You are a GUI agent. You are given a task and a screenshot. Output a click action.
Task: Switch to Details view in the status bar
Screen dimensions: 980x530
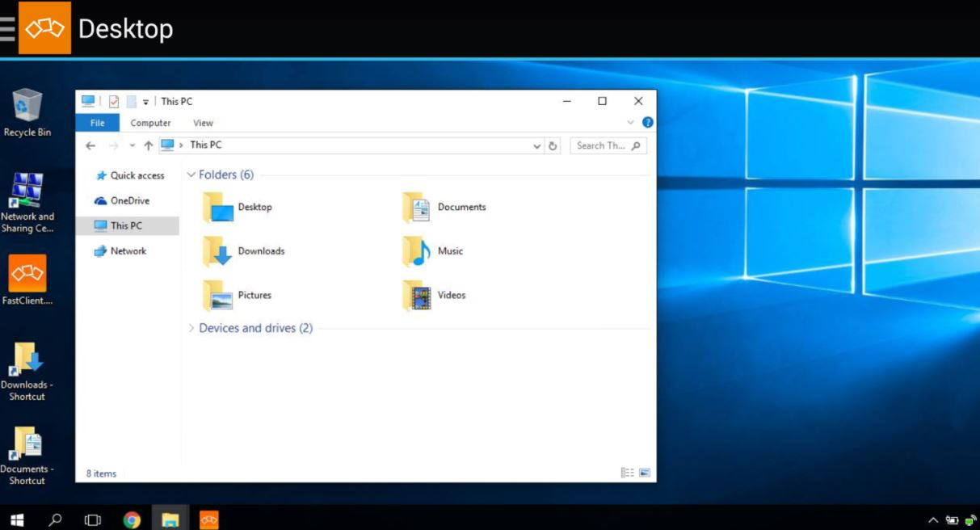tap(627, 472)
